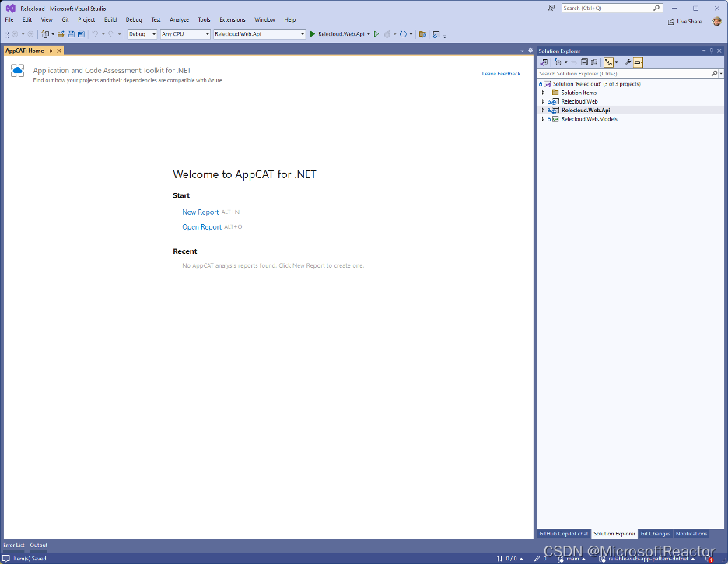Open the Relecloud.Web.Api startup project dropdown
This screenshot has width=728, height=565.
(260, 34)
